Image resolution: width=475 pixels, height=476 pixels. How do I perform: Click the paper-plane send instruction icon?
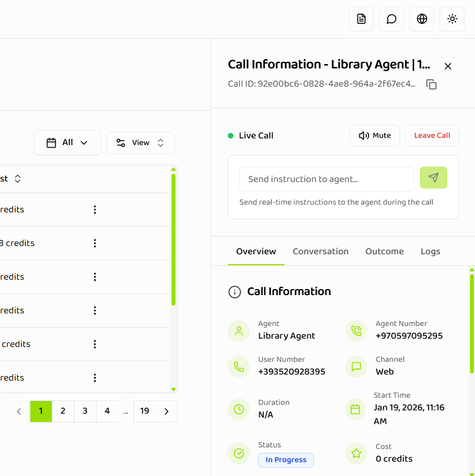pyautogui.click(x=434, y=178)
